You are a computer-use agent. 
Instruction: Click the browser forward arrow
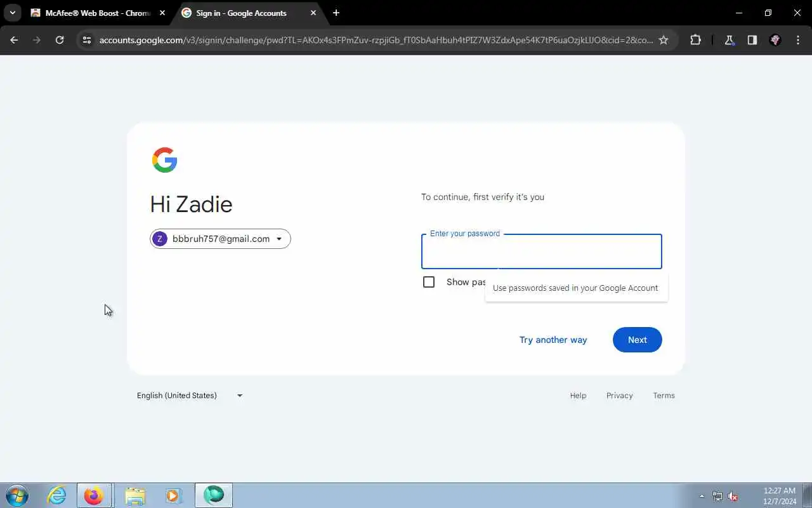click(x=37, y=40)
